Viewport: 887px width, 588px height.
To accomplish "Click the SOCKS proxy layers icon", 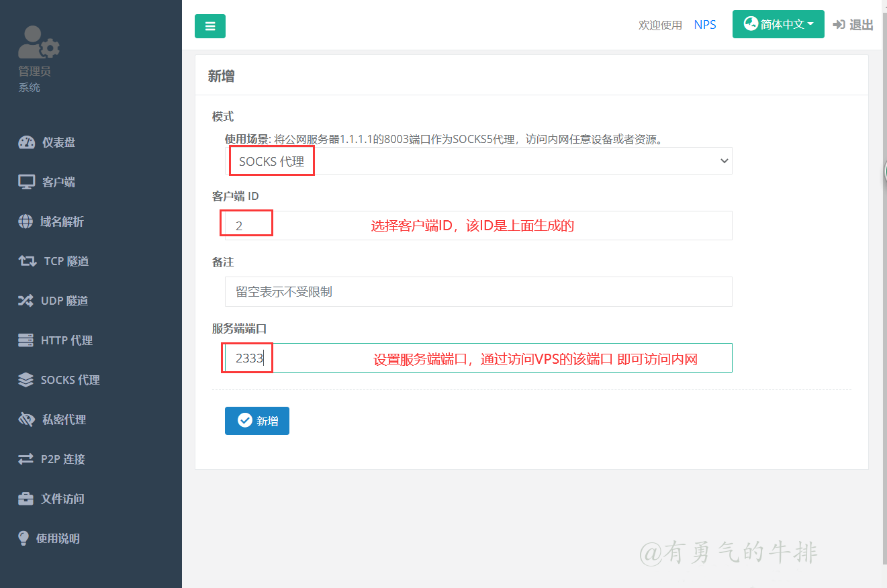I will tap(26, 380).
